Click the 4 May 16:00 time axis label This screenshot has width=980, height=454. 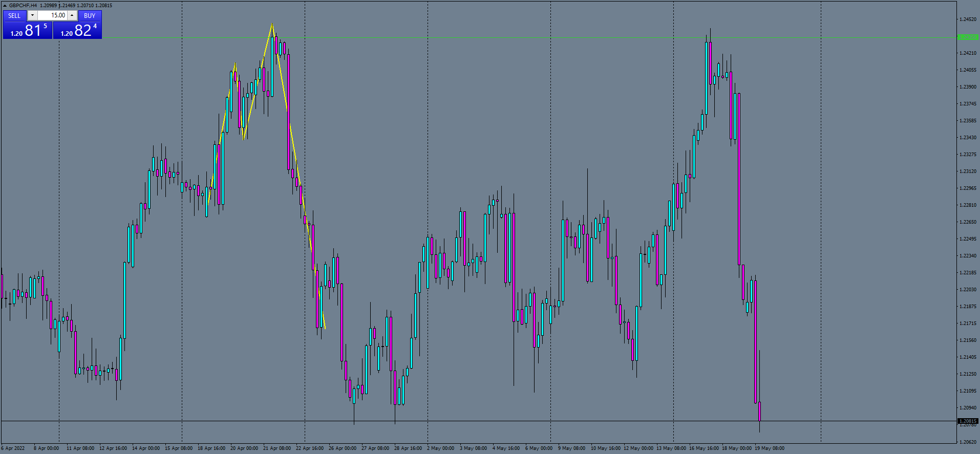click(506, 448)
